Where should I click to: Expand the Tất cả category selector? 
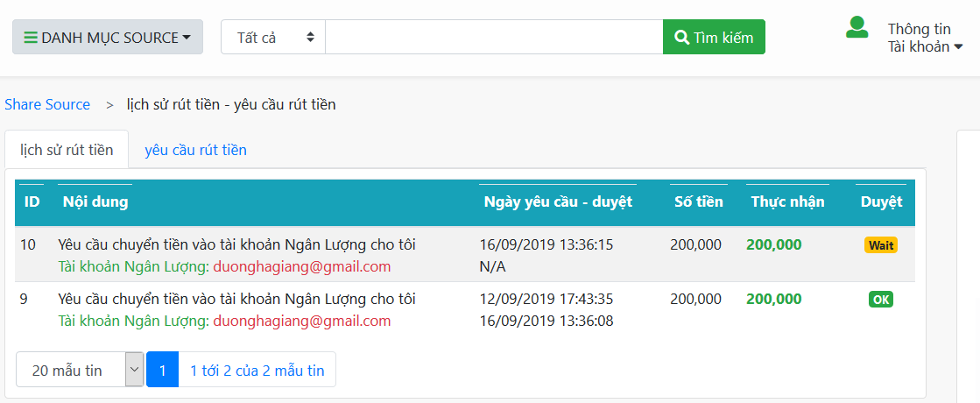(273, 37)
